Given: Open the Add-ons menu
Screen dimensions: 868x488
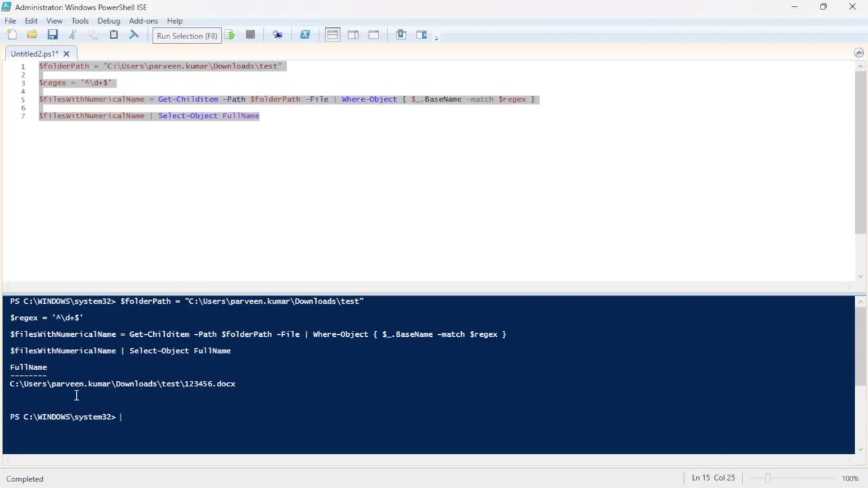Looking at the screenshot, I should tap(143, 21).
